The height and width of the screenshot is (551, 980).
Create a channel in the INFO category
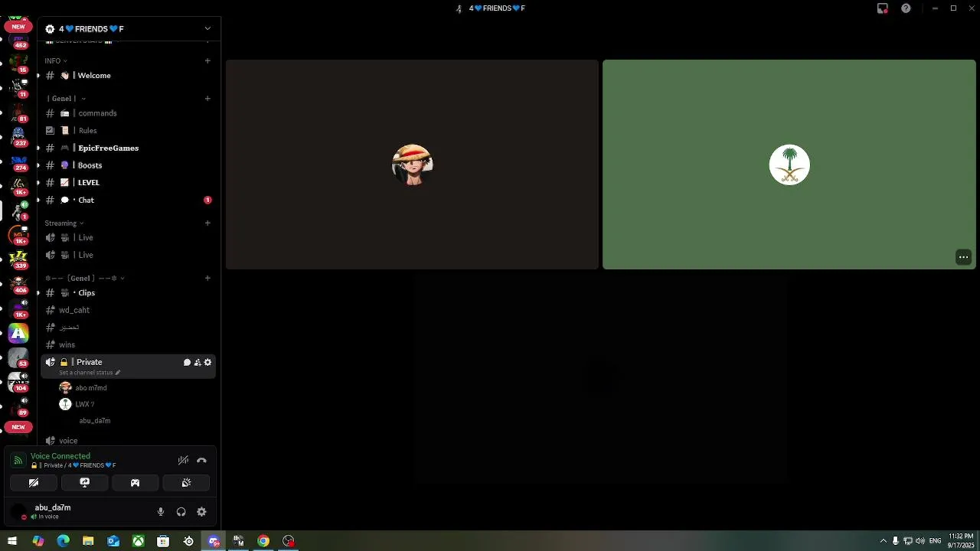(x=207, y=61)
